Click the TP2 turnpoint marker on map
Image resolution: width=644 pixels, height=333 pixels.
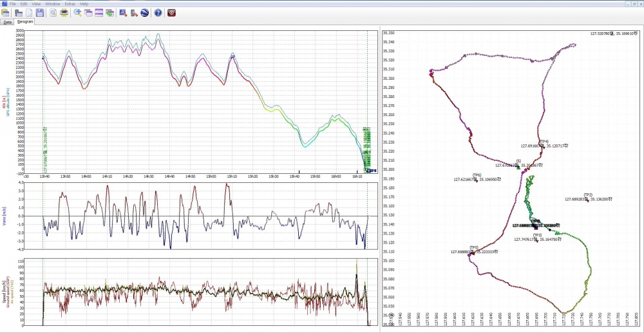[x=588, y=200]
